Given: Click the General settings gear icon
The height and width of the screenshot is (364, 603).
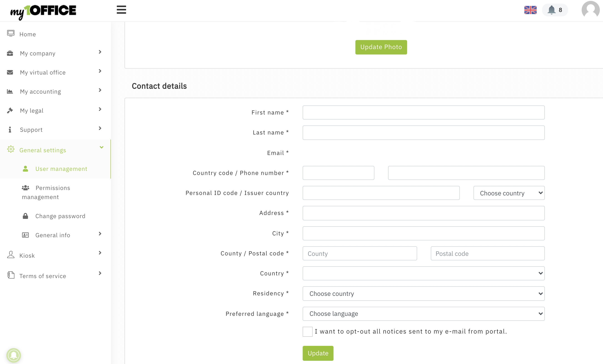Looking at the screenshot, I should tap(11, 149).
